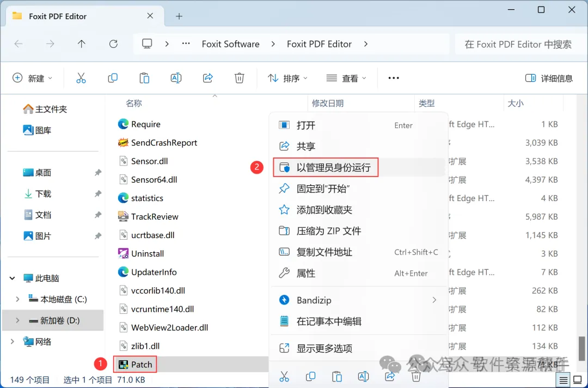
Task: Click the Uninstall file icon
Action: [123, 253]
